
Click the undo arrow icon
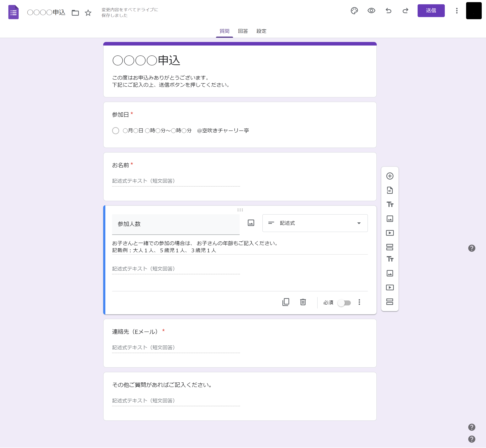[x=388, y=11]
